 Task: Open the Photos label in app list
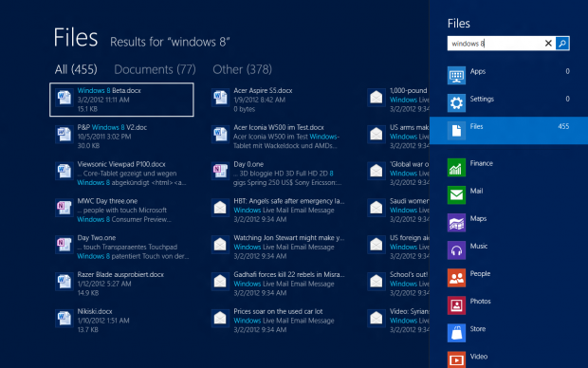click(481, 302)
